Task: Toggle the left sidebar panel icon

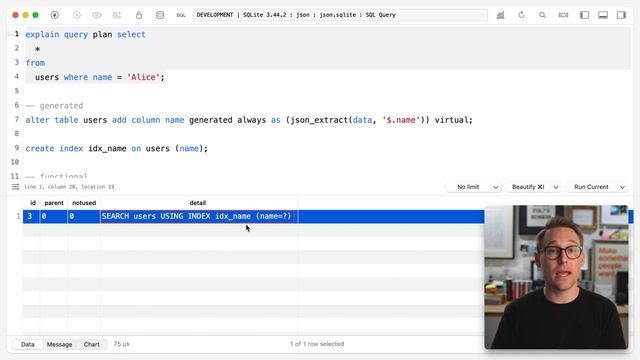Action: (584, 15)
